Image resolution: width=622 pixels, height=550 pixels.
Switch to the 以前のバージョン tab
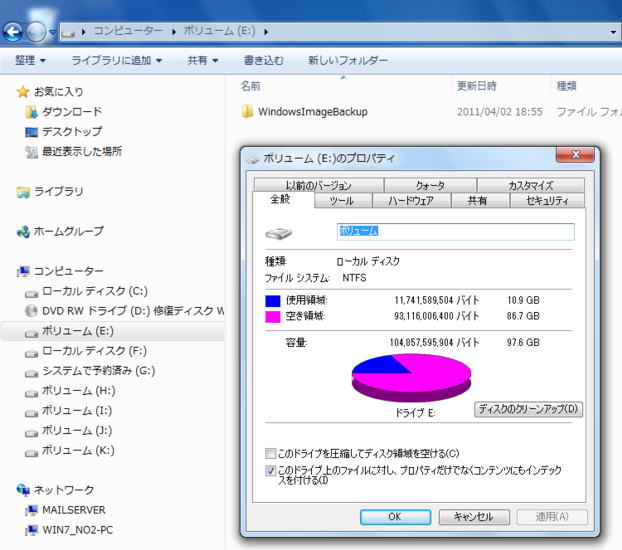pyautogui.click(x=319, y=185)
